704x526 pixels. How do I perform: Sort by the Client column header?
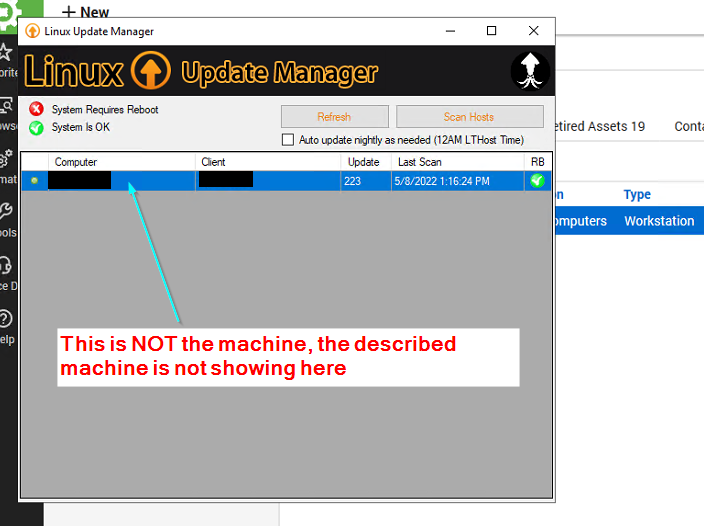268,162
